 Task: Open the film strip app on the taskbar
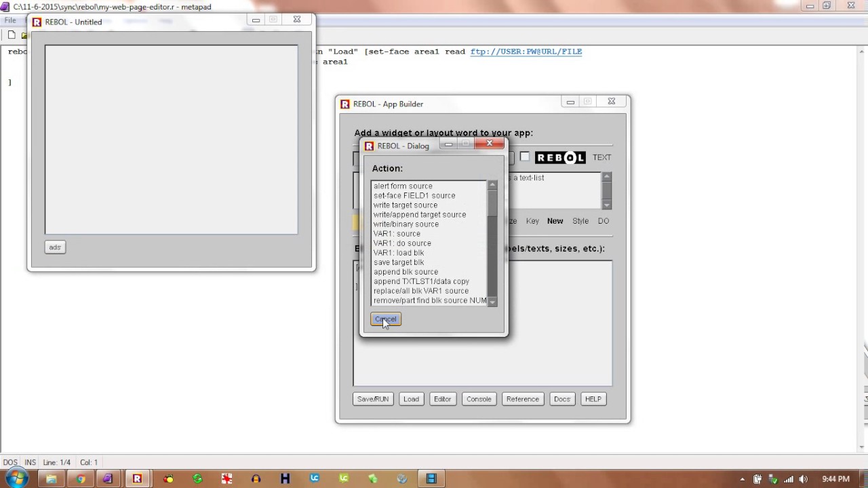point(431,479)
